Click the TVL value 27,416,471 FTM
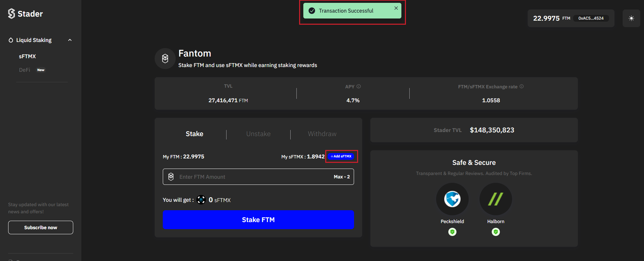 pos(228,100)
